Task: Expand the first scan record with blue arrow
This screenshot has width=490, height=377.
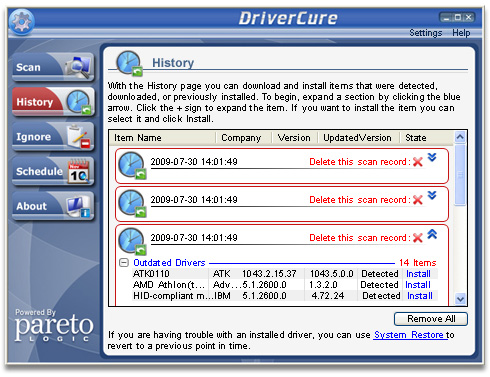Action: click(432, 157)
